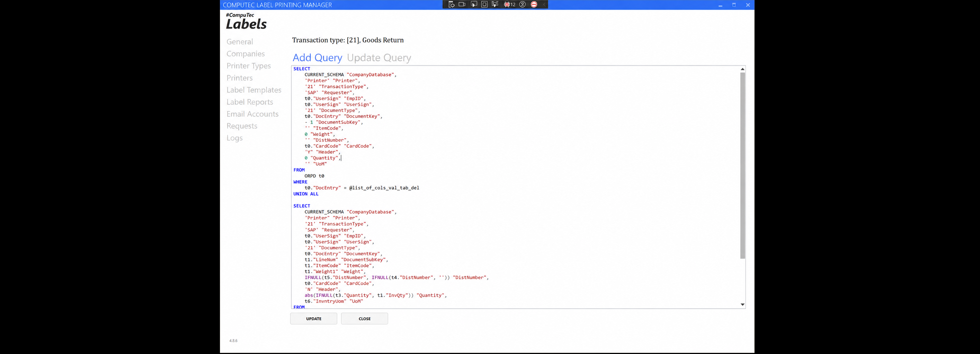This screenshot has height=354, width=980.
Task: Switch to the Update Query tab
Action: (379, 58)
